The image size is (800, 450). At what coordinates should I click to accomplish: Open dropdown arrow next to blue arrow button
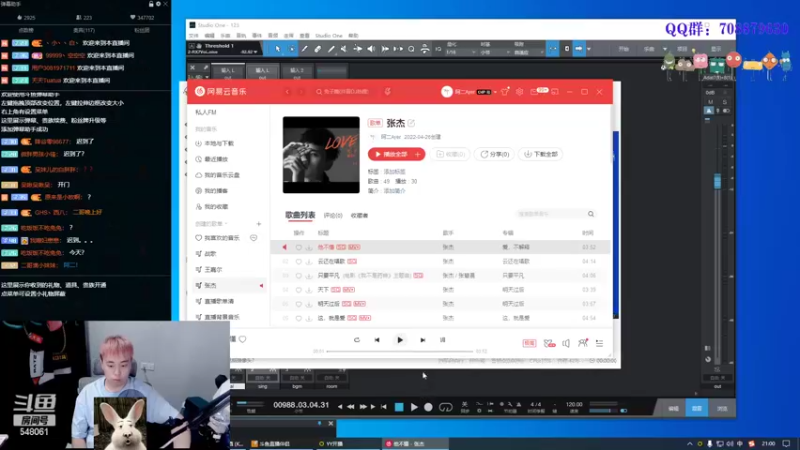589,49
